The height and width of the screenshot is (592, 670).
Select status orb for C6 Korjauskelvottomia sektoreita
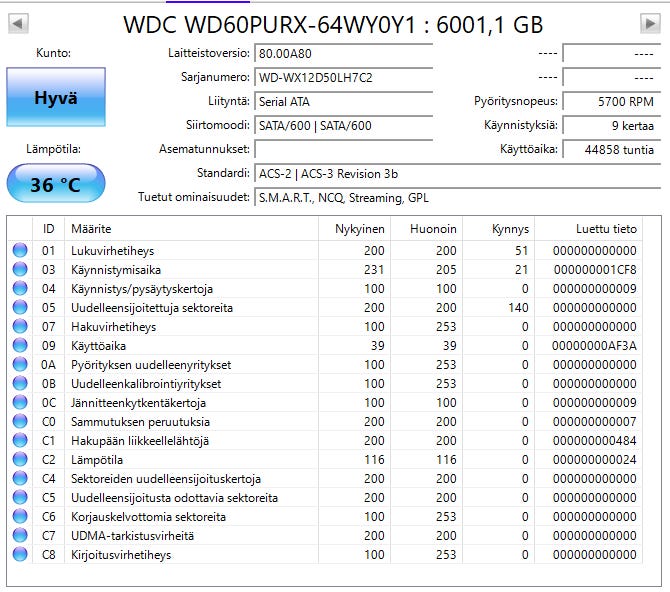click(20, 516)
